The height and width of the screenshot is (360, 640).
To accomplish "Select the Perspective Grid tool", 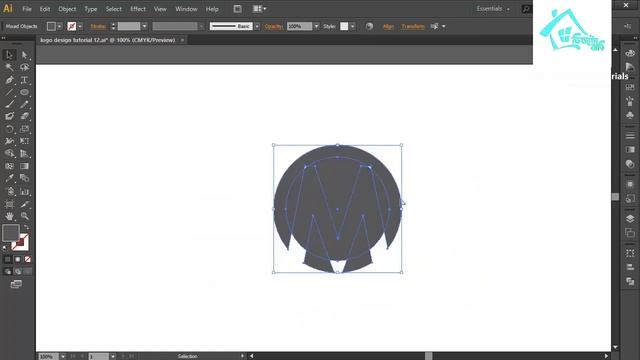I will click(24, 153).
